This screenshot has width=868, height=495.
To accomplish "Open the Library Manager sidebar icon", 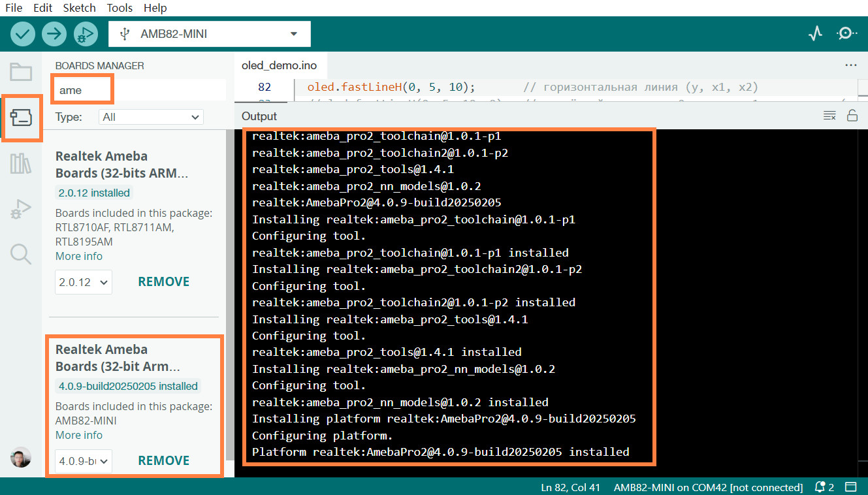I will [21, 163].
